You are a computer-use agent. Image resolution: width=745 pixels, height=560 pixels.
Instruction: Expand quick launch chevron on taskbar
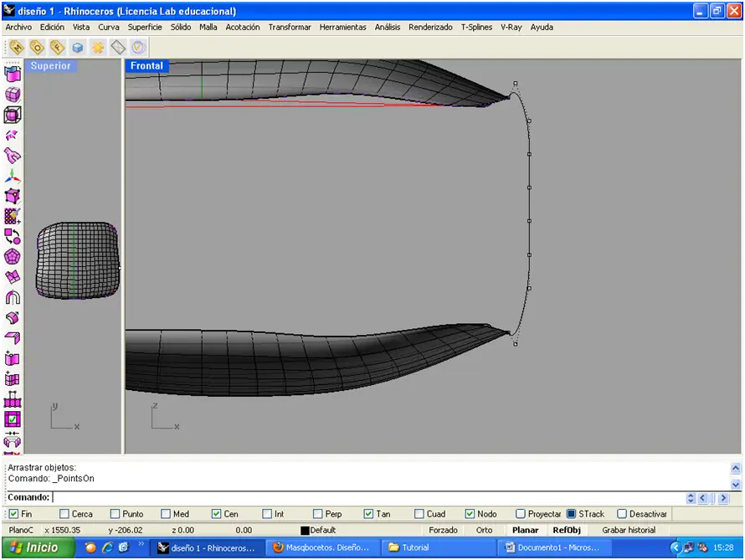click(141, 544)
